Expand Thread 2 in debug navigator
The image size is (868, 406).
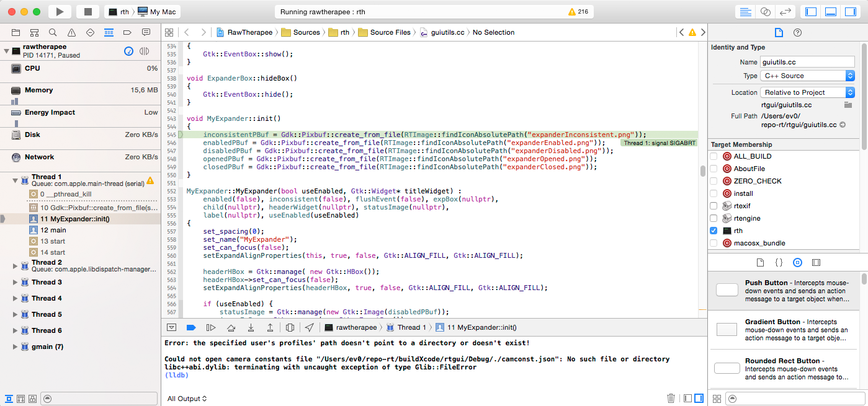pyautogui.click(x=16, y=265)
